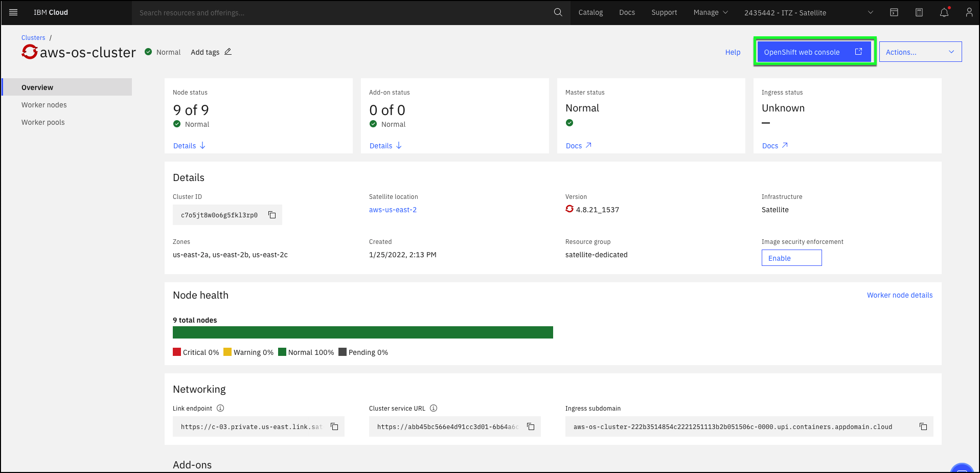Viewport: 980px width, 473px height.
Task: Click the search magnifier icon
Action: coord(558,12)
